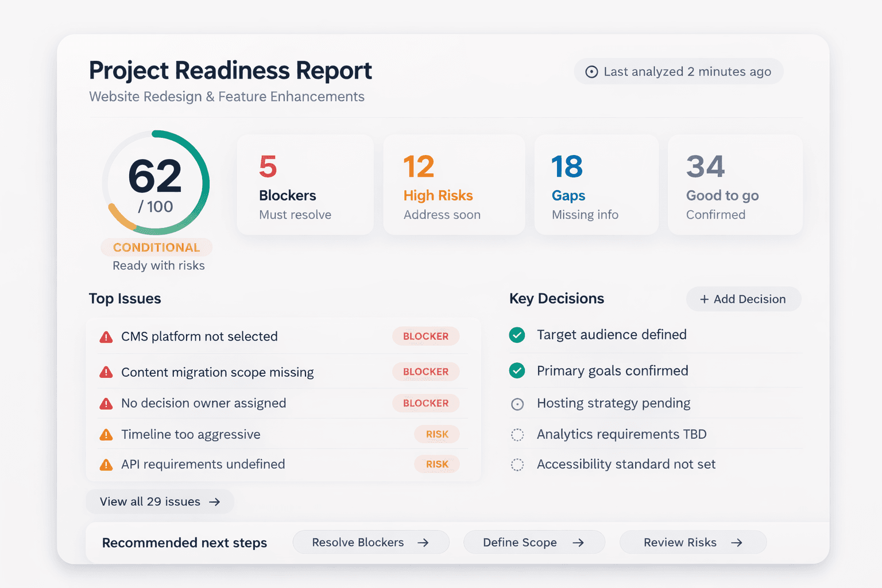Click the Define Scope button
Image resolution: width=882 pixels, height=588 pixels.
533,542
